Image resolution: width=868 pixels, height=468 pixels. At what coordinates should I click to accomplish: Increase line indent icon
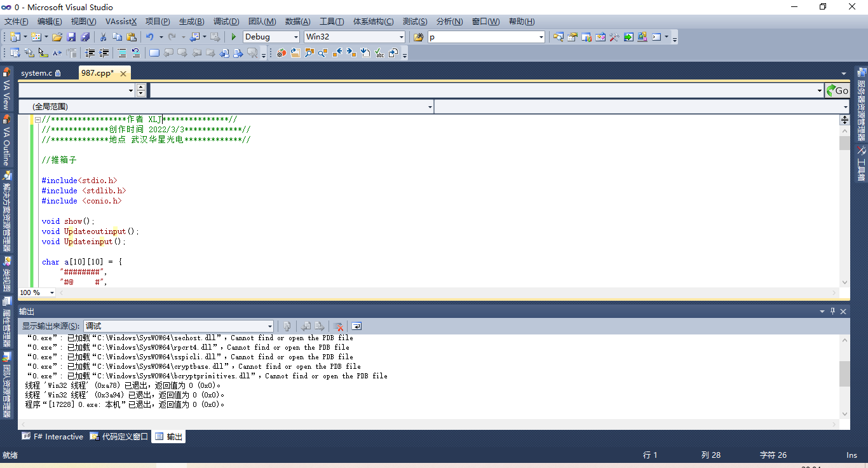tap(104, 53)
